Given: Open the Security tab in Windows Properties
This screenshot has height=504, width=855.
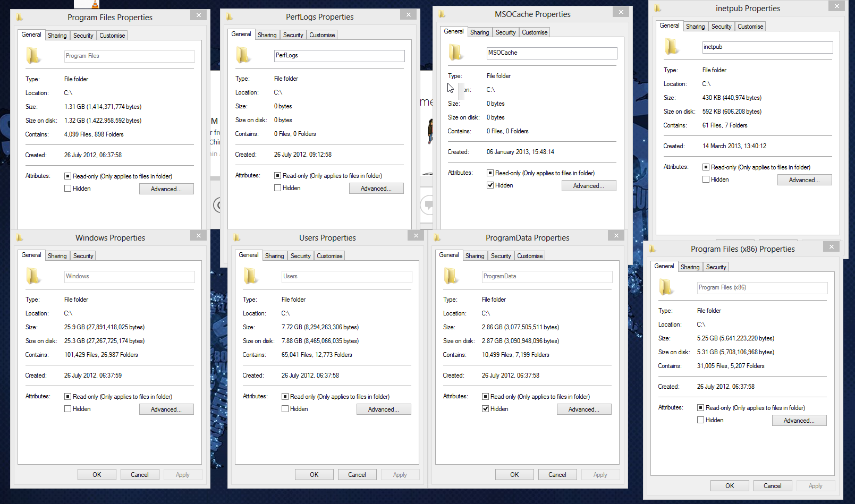Looking at the screenshot, I should click(83, 256).
